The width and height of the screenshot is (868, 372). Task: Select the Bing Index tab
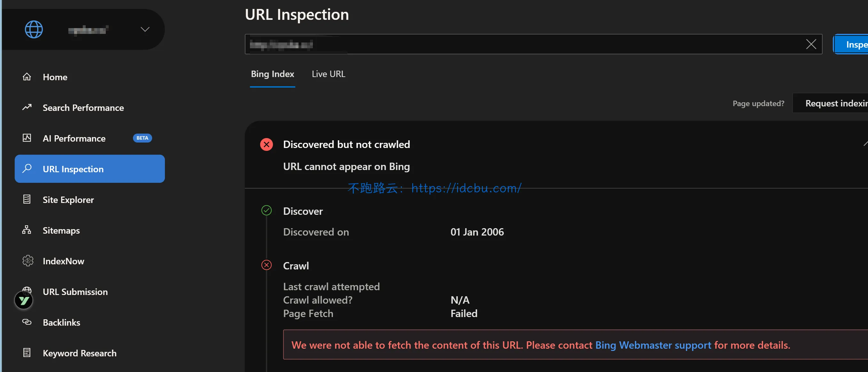click(x=272, y=74)
